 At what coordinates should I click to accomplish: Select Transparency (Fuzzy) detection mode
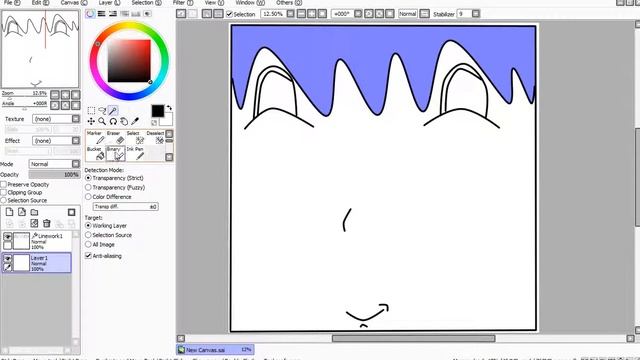click(88, 187)
